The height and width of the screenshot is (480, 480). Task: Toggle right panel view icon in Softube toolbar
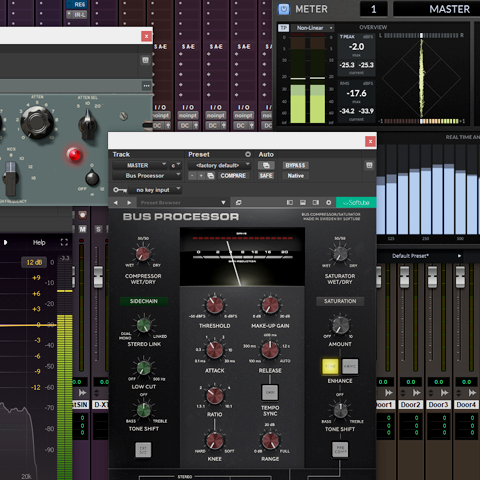(x=316, y=203)
